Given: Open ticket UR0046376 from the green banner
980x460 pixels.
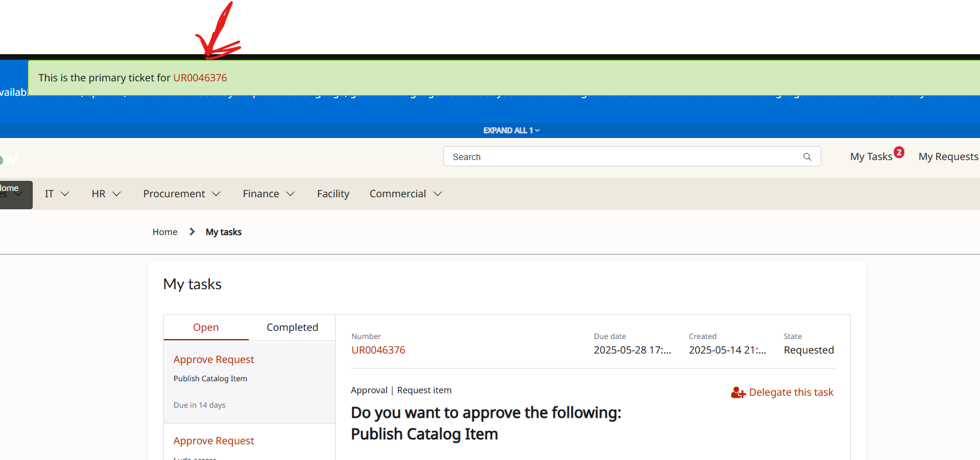Looking at the screenshot, I should pyautogui.click(x=200, y=78).
